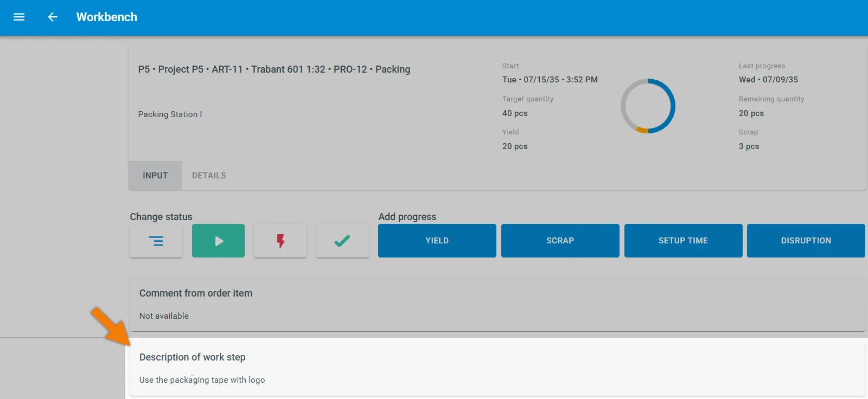Image resolution: width=868 pixels, height=399 pixels.
Task: Open the DETAILS tab
Action: point(209,176)
